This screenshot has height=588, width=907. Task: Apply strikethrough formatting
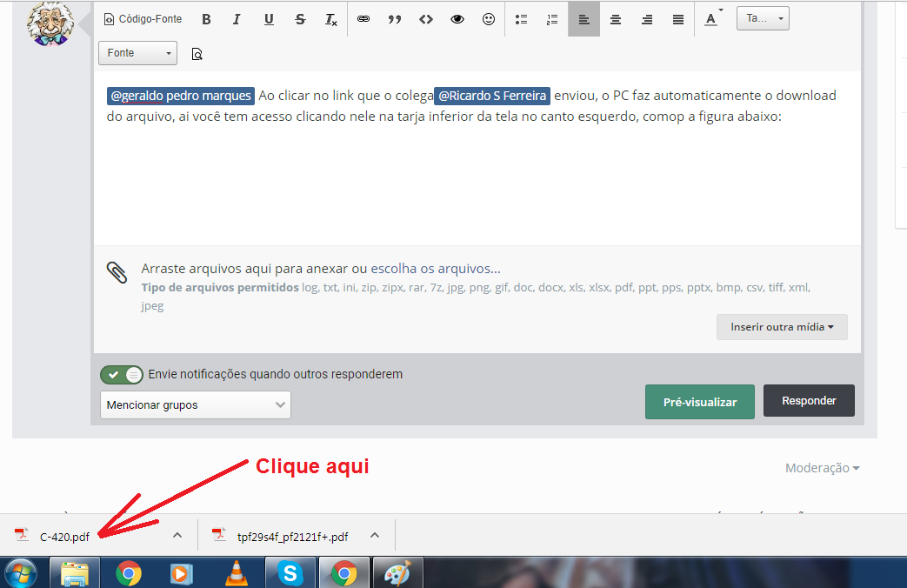click(300, 19)
